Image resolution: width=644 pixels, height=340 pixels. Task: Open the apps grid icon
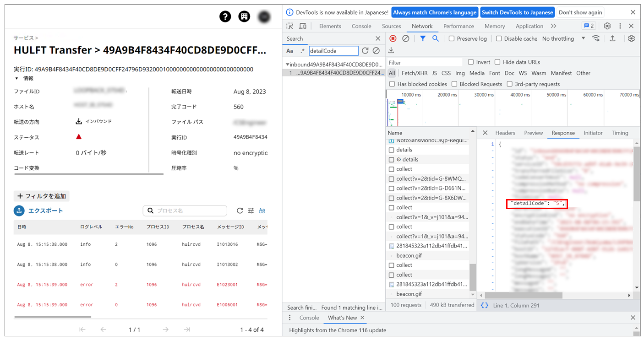[244, 16]
